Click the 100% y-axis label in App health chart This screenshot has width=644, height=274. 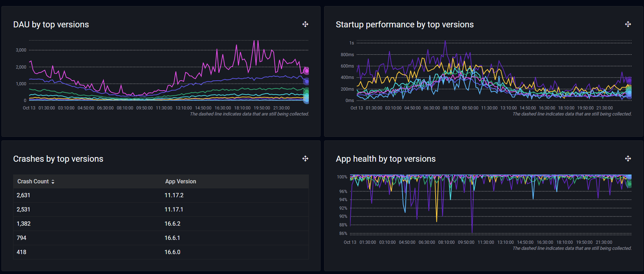pos(342,177)
